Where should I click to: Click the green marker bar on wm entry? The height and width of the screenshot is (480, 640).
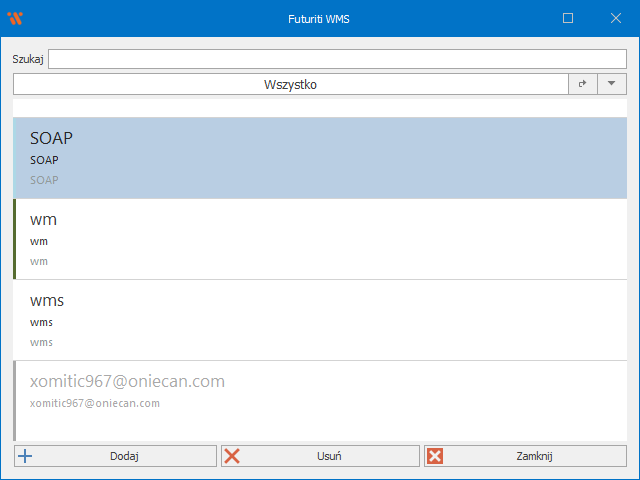click(15, 239)
